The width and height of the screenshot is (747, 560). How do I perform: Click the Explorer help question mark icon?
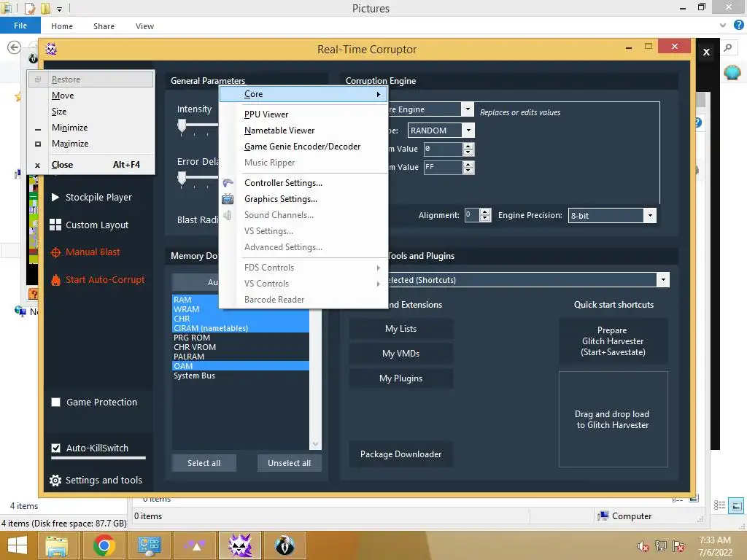click(x=738, y=26)
